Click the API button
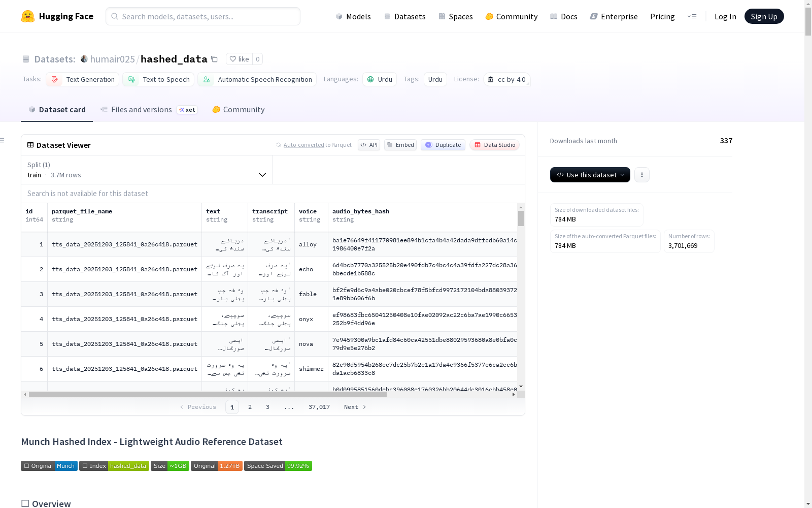 369,145
